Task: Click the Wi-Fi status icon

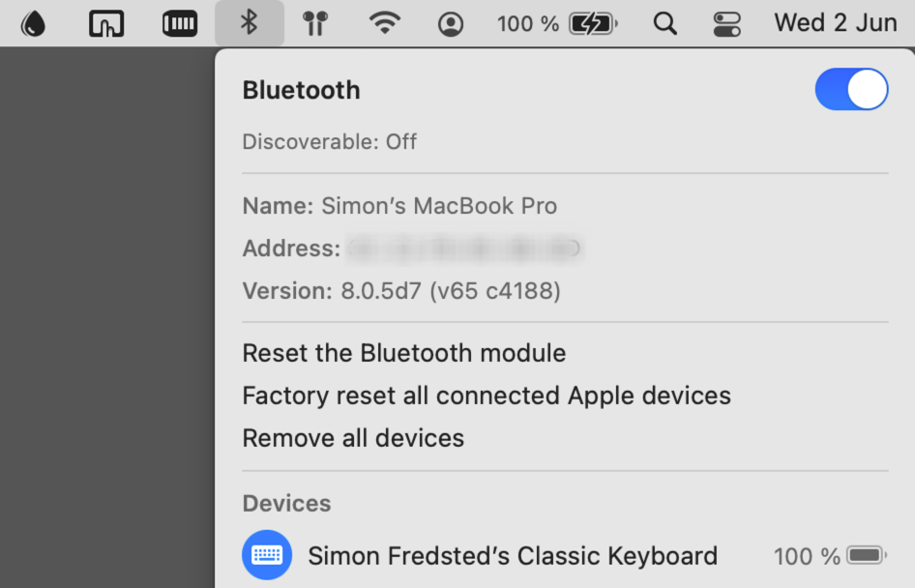Action: coord(385,23)
